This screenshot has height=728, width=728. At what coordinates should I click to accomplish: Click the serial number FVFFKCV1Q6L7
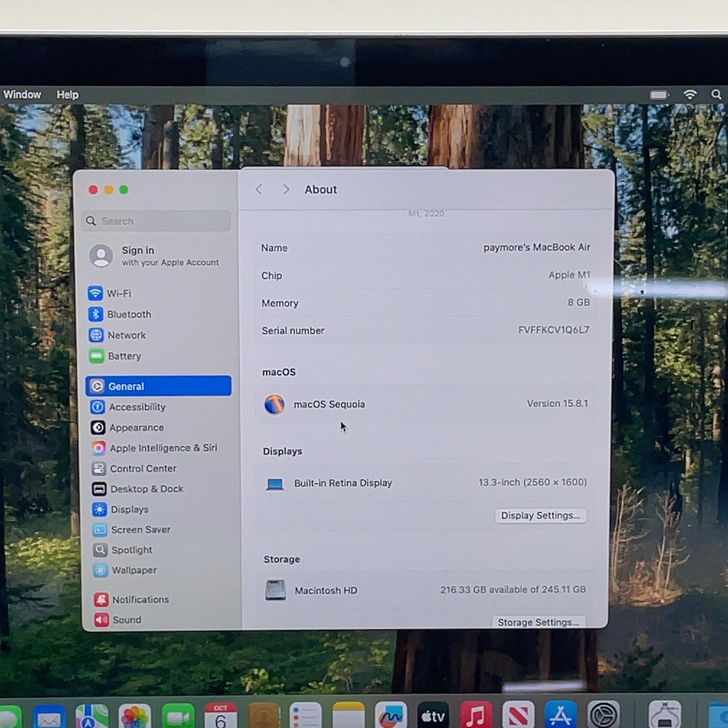pyautogui.click(x=553, y=330)
